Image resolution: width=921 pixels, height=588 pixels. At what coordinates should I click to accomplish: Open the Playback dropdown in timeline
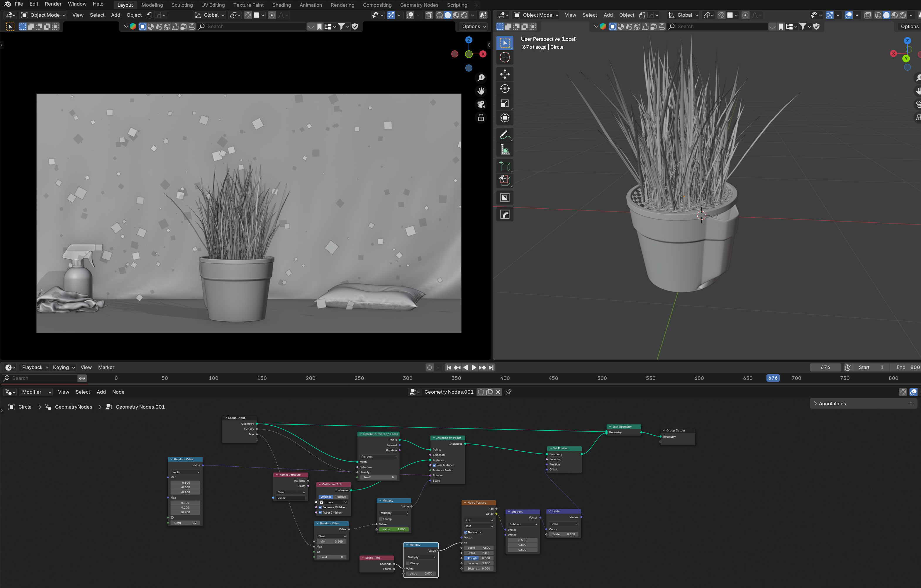[x=35, y=367]
